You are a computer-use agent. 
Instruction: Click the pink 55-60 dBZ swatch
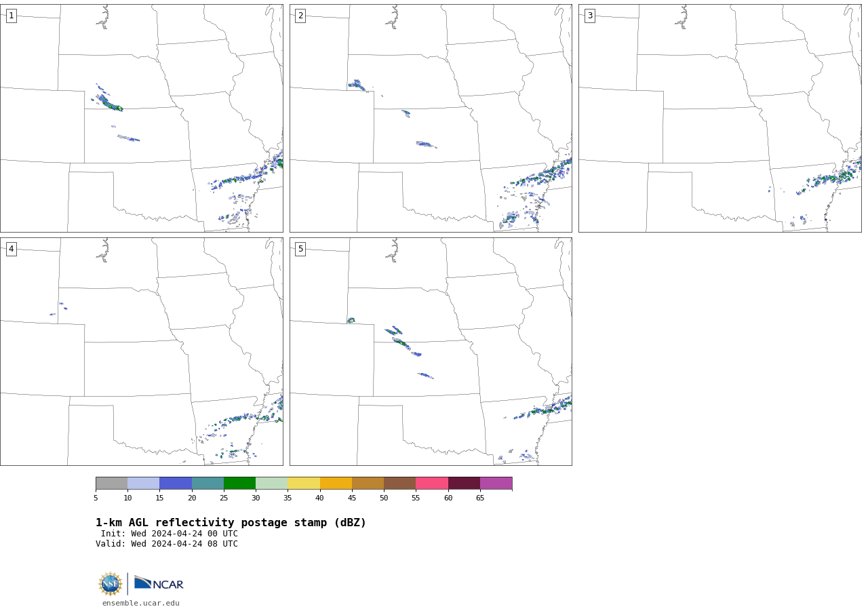coord(432,483)
